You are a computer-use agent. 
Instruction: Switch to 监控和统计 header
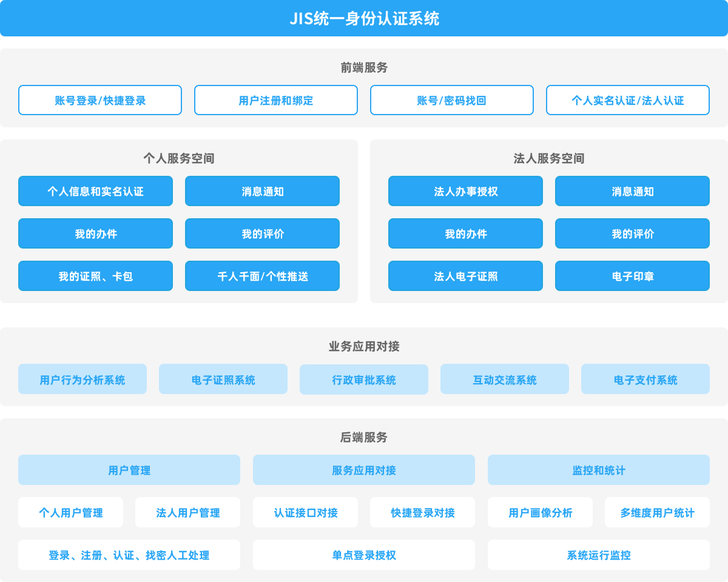coord(599,470)
